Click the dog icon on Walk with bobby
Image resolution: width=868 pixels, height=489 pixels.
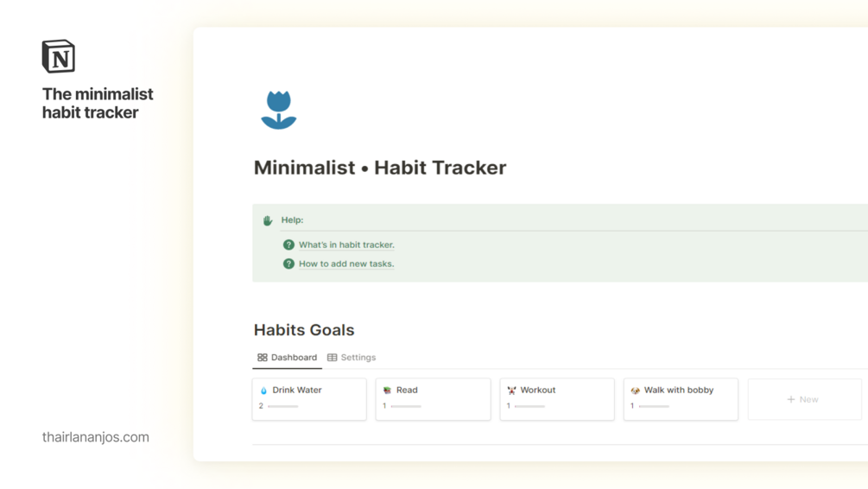[635, 391]
